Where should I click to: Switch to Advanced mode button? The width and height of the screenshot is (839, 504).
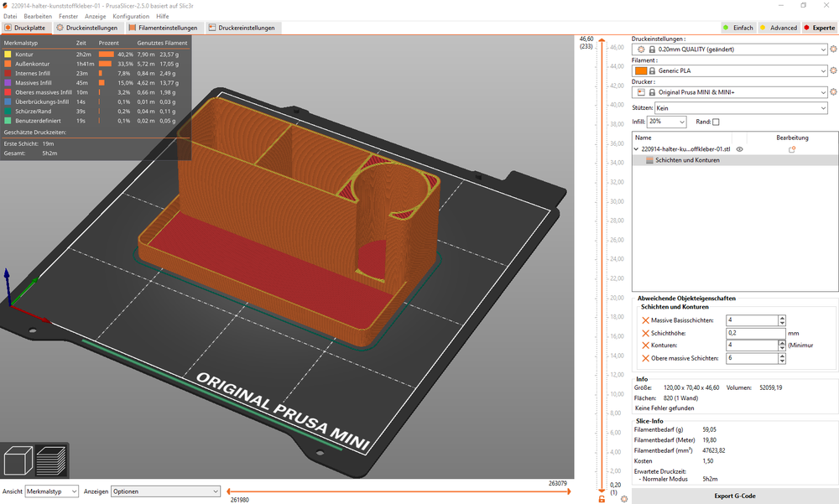(x=778, y=28)
